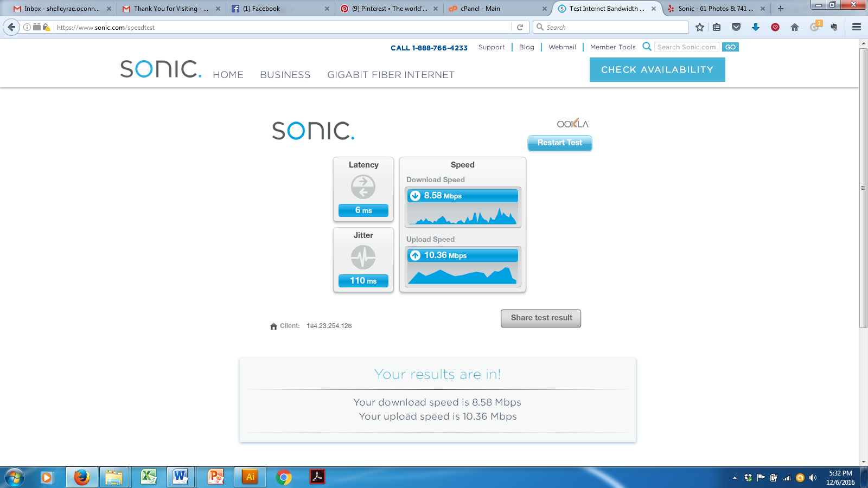Open Windows Start button

[x=15, y=478]
